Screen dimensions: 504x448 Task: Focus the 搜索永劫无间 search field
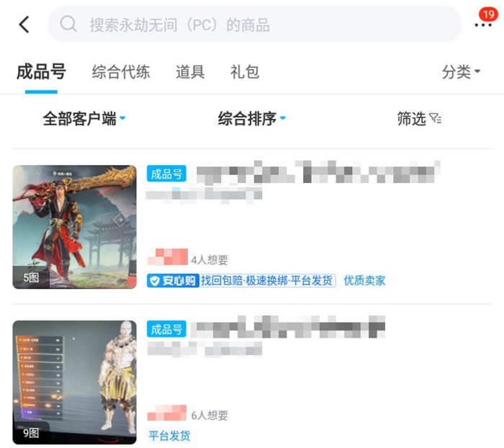[x=255, y=24]
